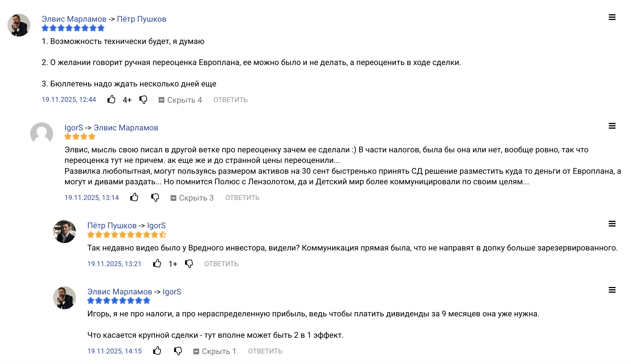Like Пётр Пушков's reply about Вредный инвестор
The width and height of the screenshot is (631, 364).
click(x=157, y=264)
